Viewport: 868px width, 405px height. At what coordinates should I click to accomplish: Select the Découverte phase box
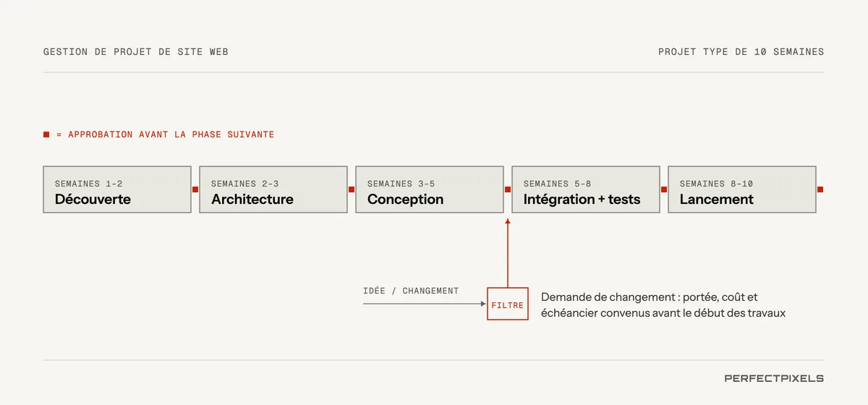pos(117,189)
